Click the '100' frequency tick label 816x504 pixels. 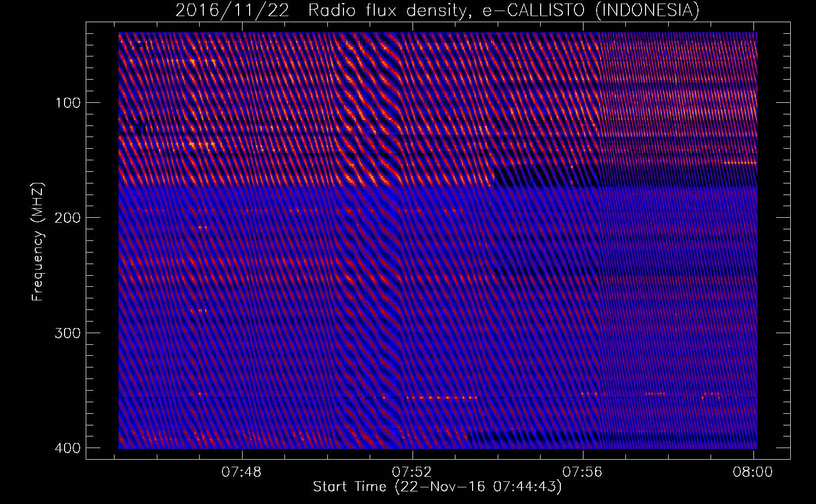[67, 103]
